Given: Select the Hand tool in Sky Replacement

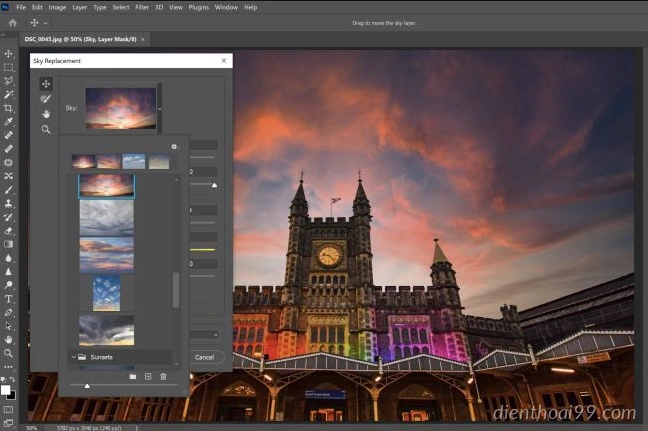Looking at the screenshot, I should pos(46,114).
